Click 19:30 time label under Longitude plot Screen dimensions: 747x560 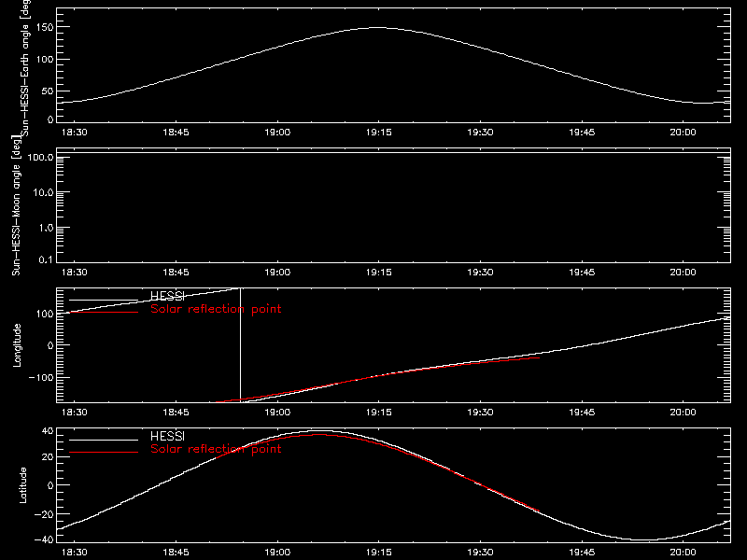[x=480, y=413]
